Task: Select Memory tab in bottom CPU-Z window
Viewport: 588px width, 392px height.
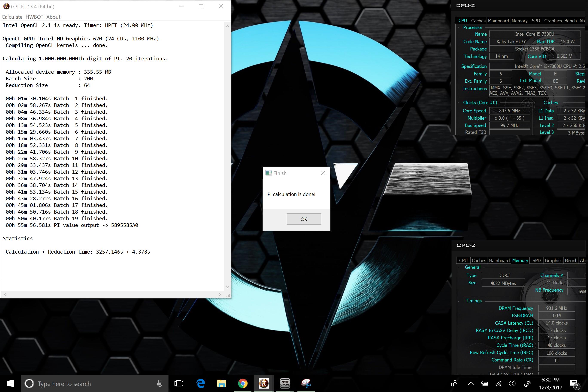Action: (520, 260)
